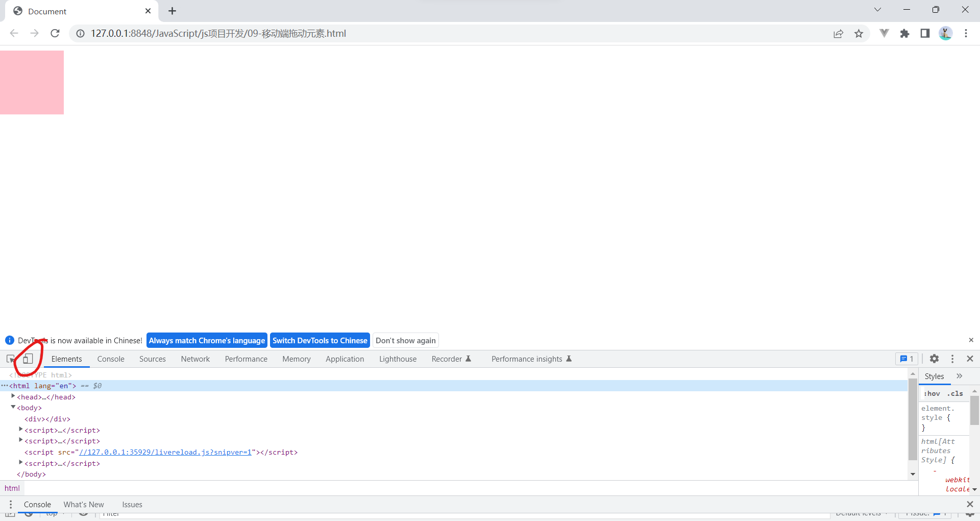980x521 pixels.
Task: Open the browser tab search chevron
Action: click(877, 10)
